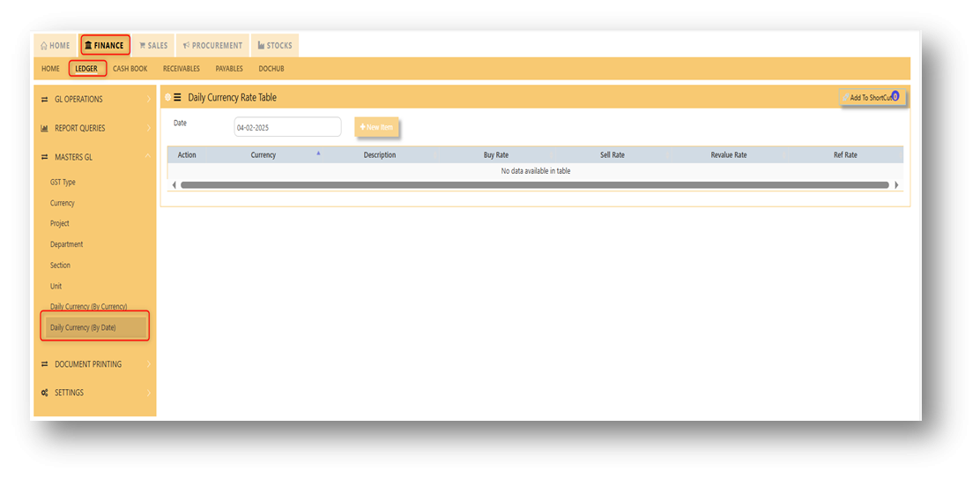The height and width of the screenshot is (479, 980).
Task: Click the Settings gears icon in sidebar
Action: click(44, 393)
